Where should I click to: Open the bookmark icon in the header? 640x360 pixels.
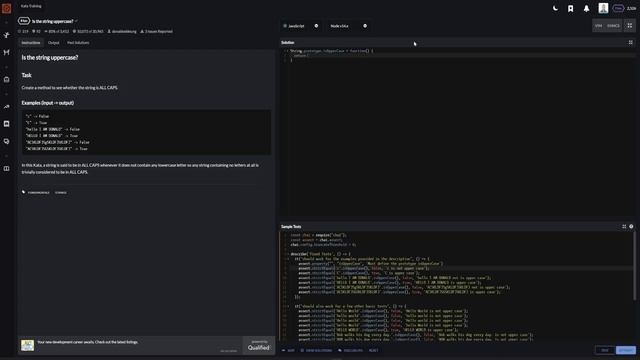[x=571, y=8]
